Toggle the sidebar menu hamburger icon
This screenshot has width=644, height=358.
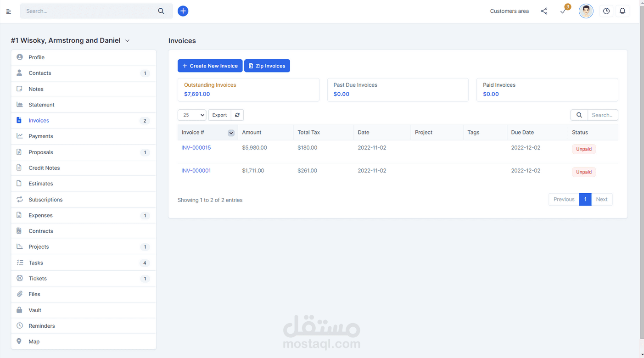pyautogui.click(x=8, y=11)
